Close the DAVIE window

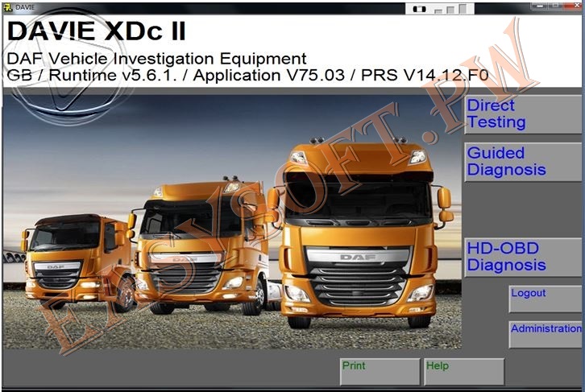(x=574, y=6)
